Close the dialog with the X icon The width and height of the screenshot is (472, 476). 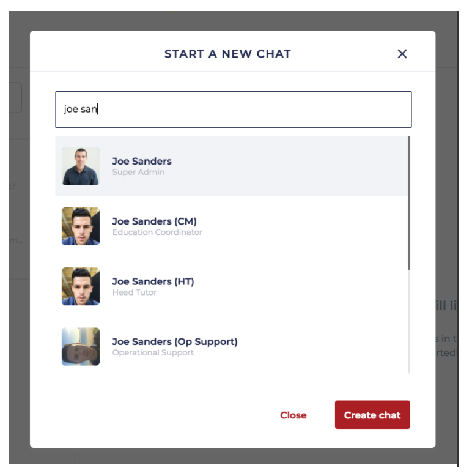(402, 54)
